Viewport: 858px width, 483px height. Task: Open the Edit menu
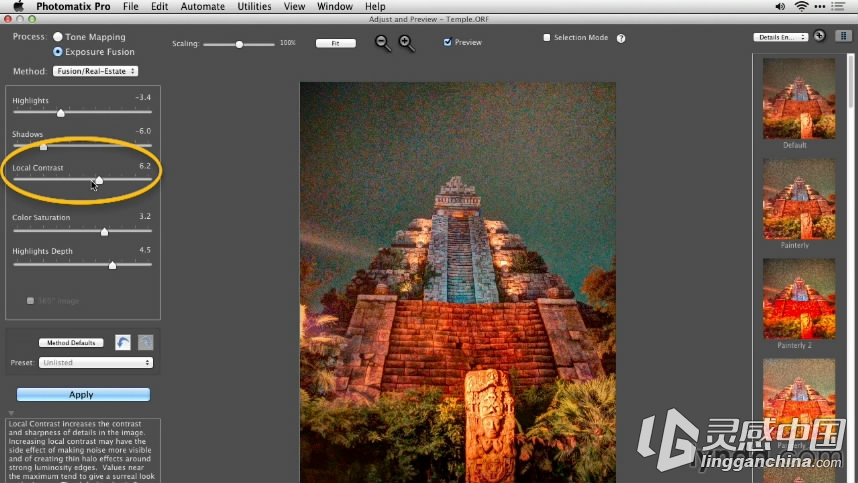pos(159,6)
